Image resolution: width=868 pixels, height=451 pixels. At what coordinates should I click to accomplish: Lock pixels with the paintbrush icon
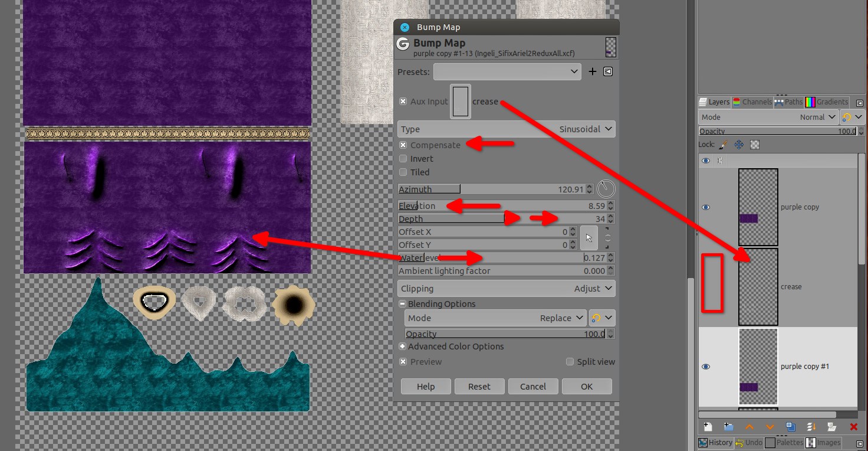point(724,144)
